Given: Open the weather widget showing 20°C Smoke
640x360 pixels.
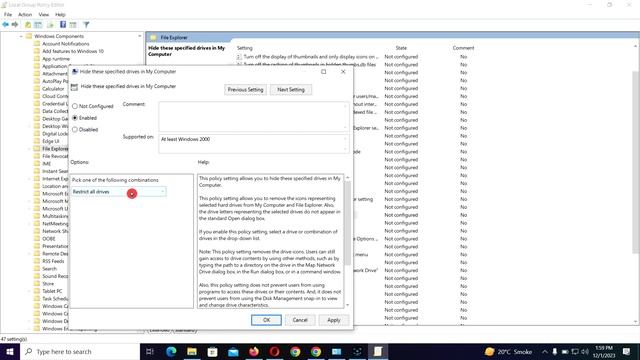Looking at the screenshot, I should click(509, 351).
